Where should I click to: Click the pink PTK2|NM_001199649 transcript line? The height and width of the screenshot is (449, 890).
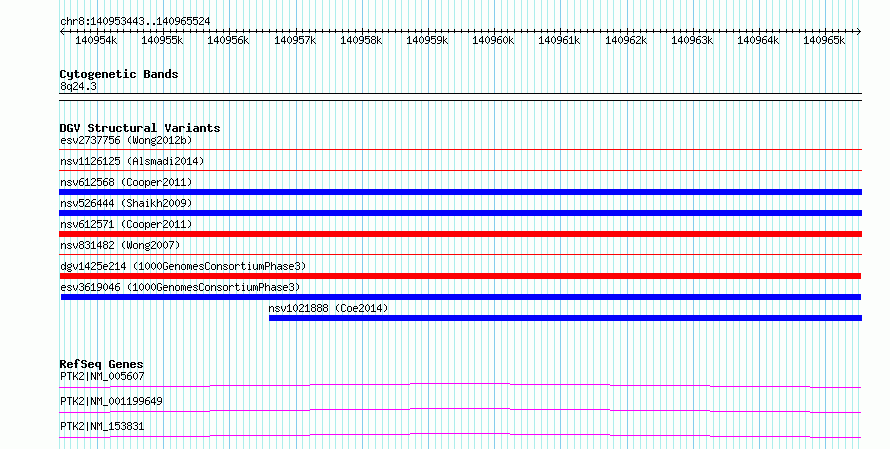[x=460, y=410]
